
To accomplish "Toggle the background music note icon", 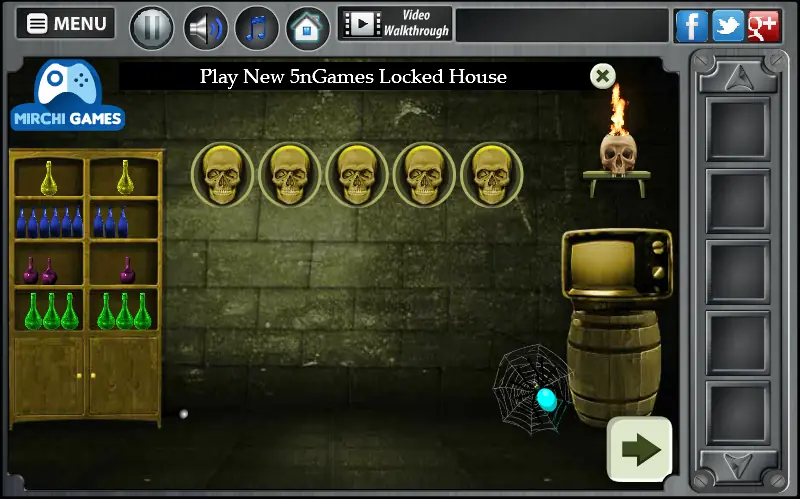I will [x=257, y=28].
